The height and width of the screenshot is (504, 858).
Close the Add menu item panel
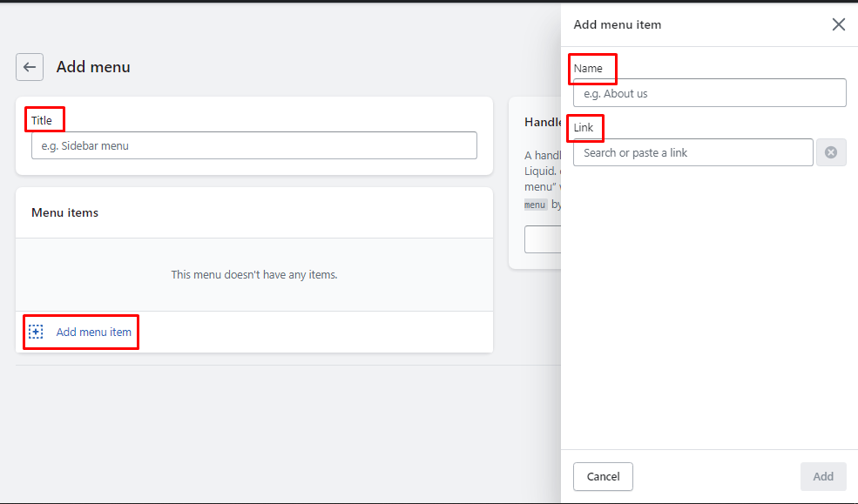838,24
